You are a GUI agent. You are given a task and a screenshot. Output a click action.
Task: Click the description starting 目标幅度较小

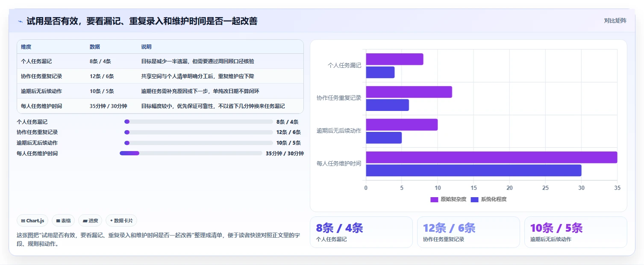[x=213, y=106]
